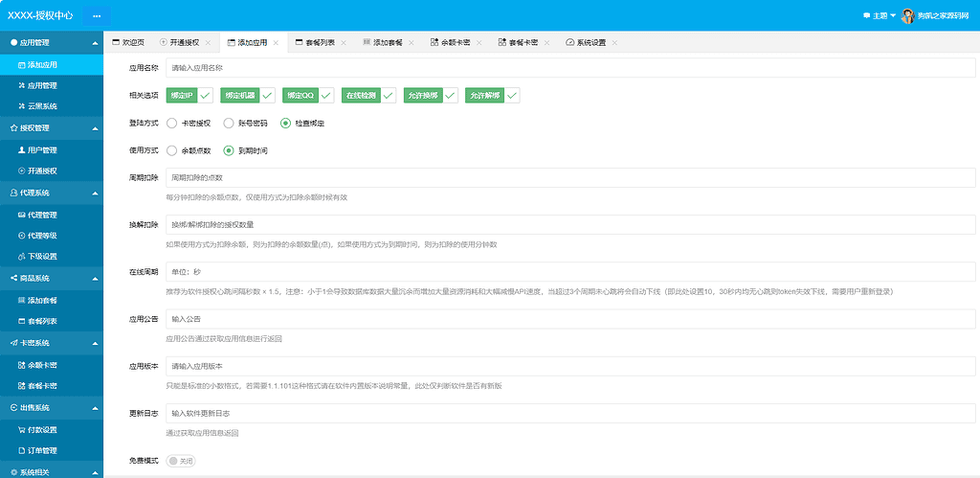Close the 开通授权 tab
Viewport: 980px width, 478px height.
[208, 43]
